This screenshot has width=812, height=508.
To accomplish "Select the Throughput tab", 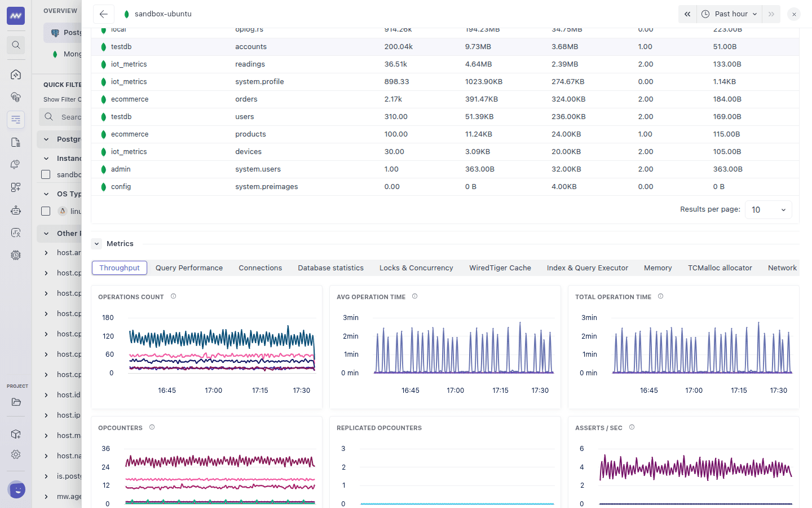I will point(120,268).
